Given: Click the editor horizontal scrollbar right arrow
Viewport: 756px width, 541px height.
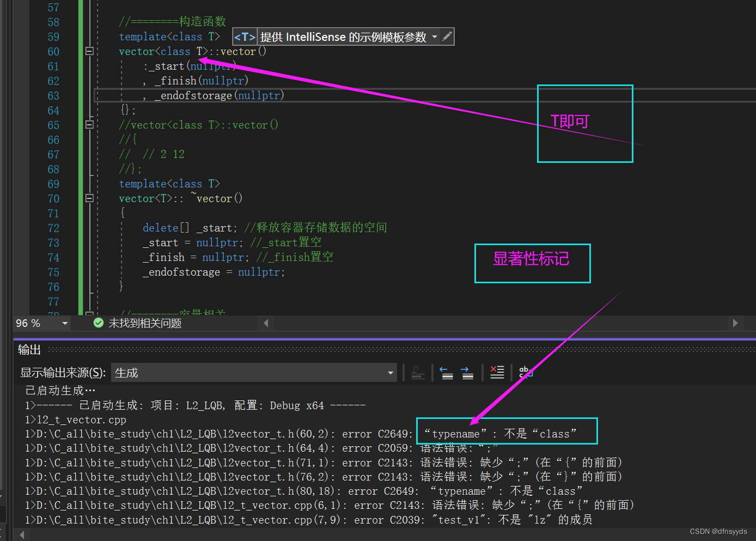Looking at the screenshot, I should [735, 323].
